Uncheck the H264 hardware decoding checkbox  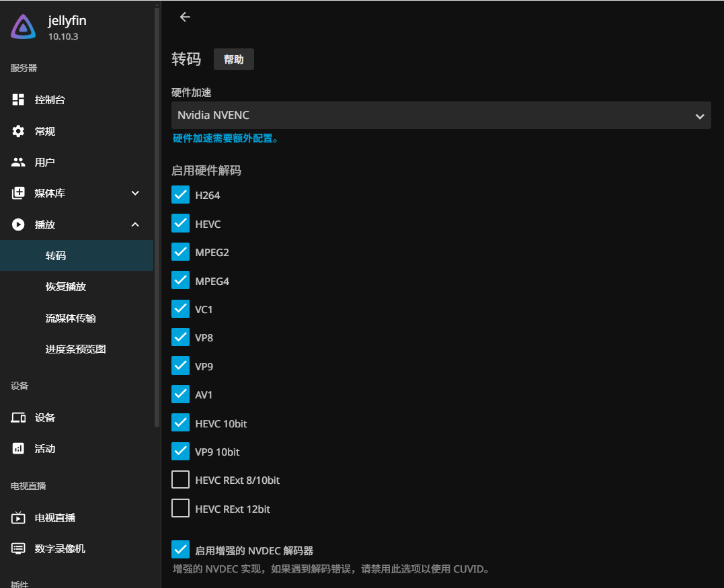coord(181,195)
